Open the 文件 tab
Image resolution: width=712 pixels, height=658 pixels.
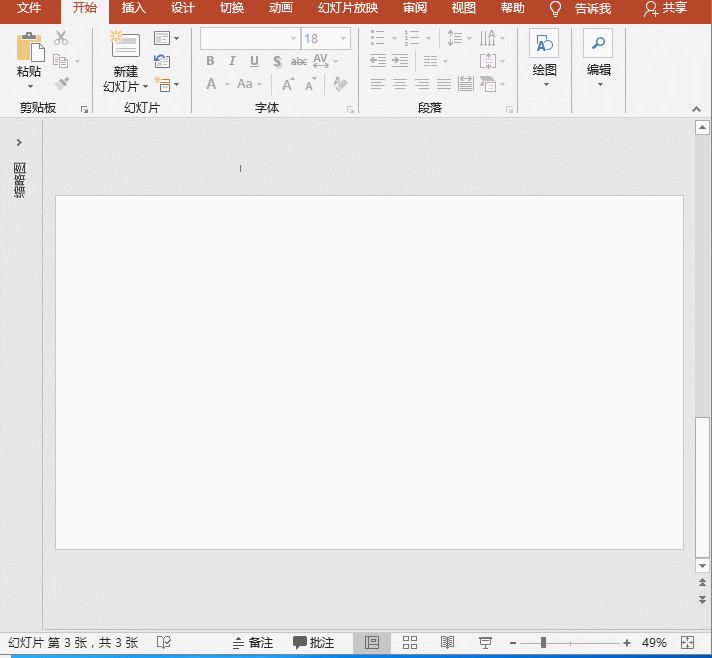[29, 8]
